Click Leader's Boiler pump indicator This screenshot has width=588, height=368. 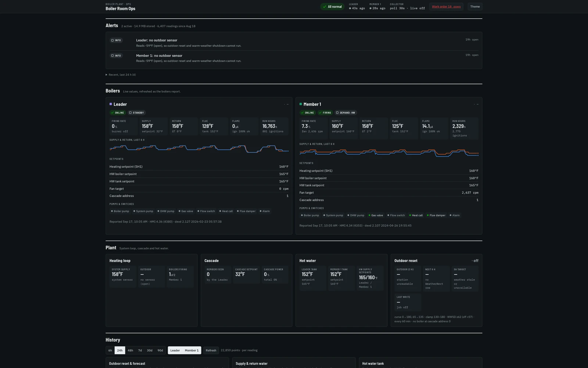click(120, 211)
